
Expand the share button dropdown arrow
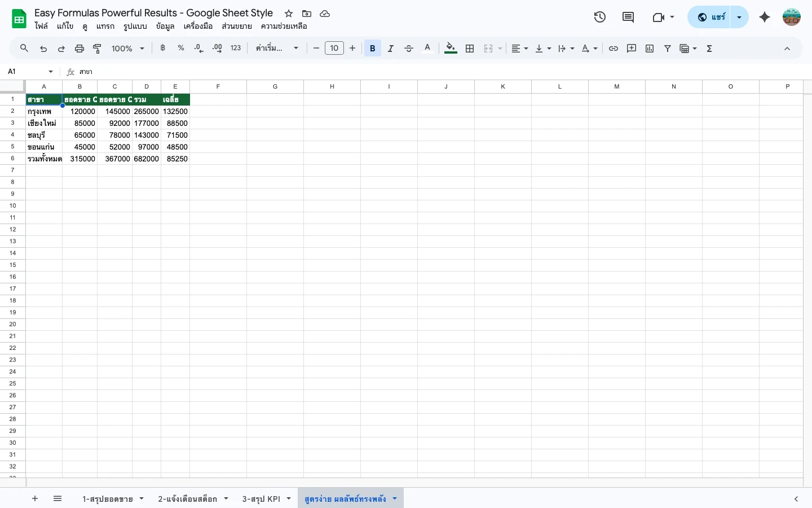tap(739, 17)
